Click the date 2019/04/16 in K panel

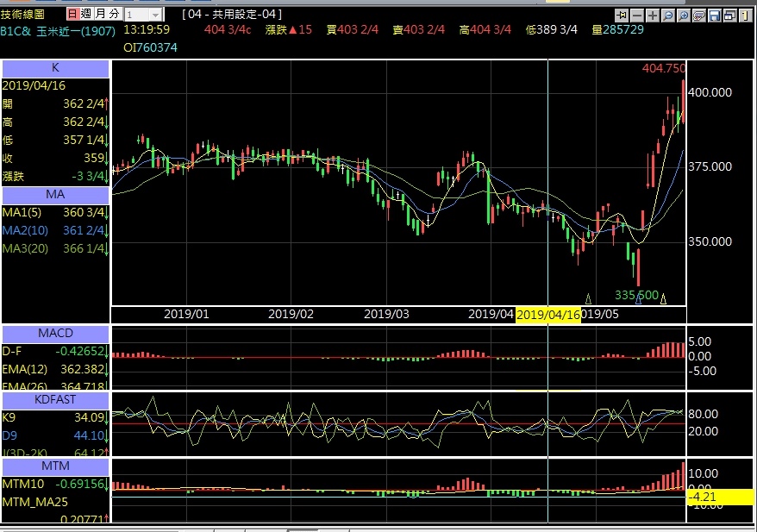pyautogui.click(x=34, y=86)
